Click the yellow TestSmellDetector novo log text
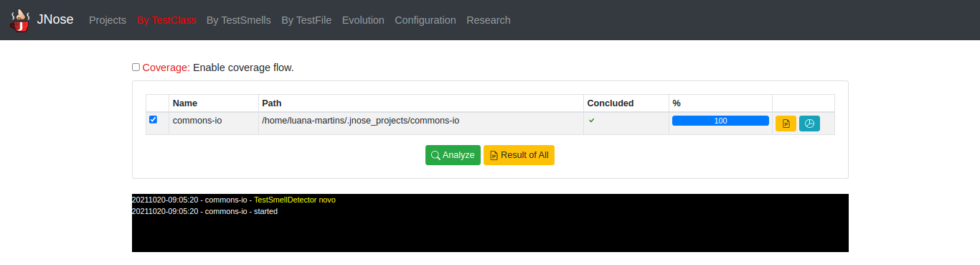This screenshot has width=980, height=265. [x=295, y=200]
